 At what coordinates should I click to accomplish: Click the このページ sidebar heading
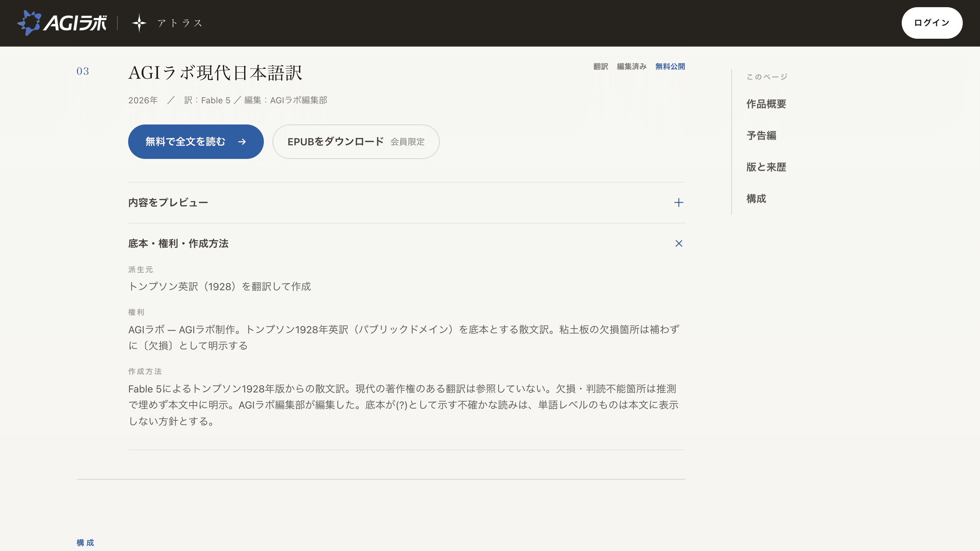(x=766, y=77)
